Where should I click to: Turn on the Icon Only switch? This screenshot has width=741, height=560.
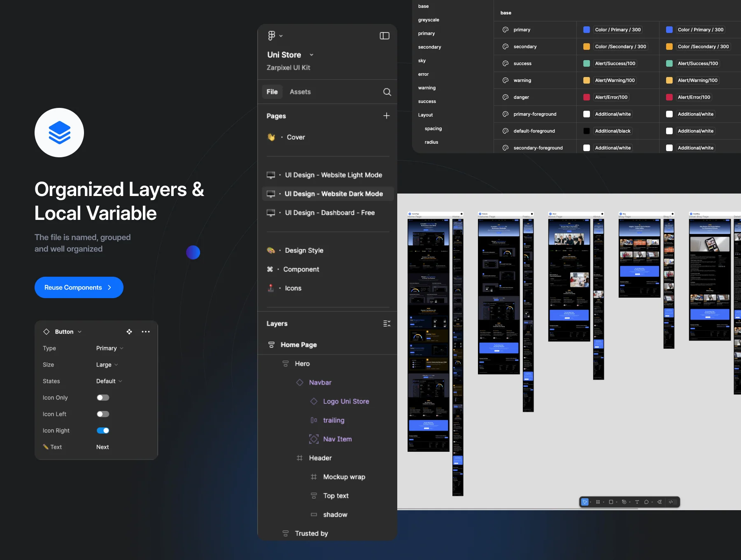point(103,398)
